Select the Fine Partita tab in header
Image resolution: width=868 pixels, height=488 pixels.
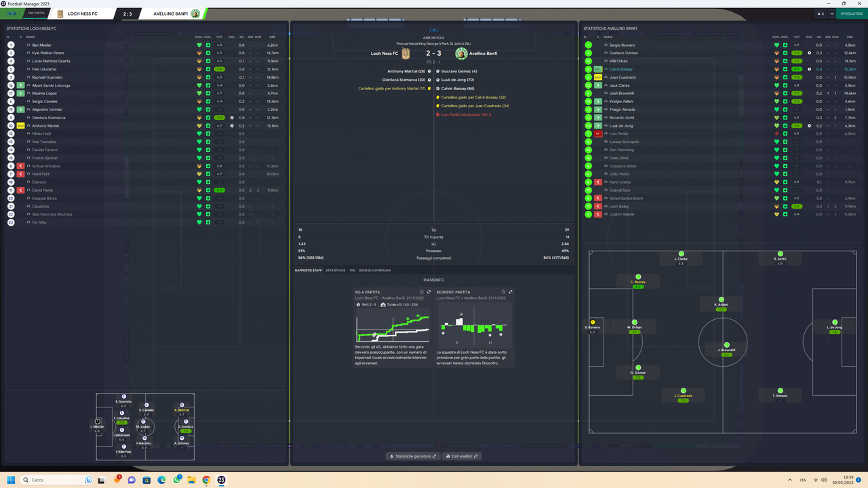[x=36, y=14]
